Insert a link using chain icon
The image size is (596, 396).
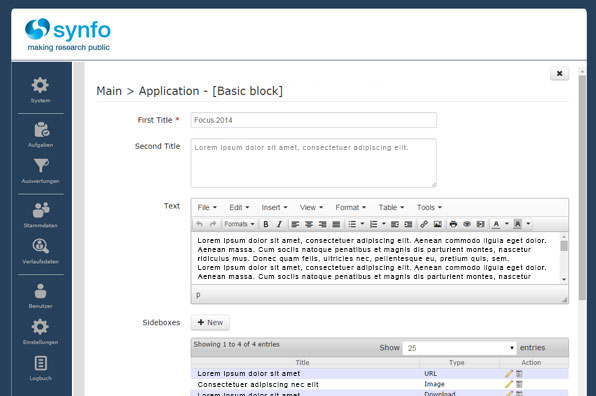tap(424, 224)
